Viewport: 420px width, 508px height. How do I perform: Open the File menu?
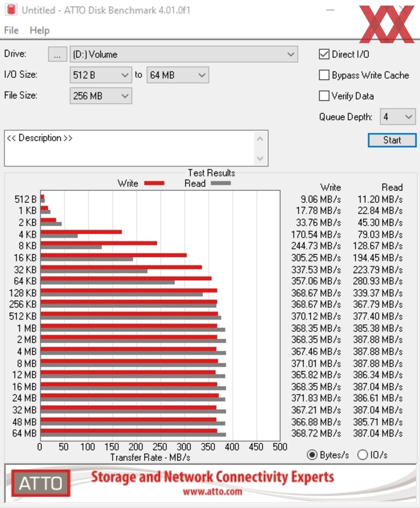[x=11, y=30]
